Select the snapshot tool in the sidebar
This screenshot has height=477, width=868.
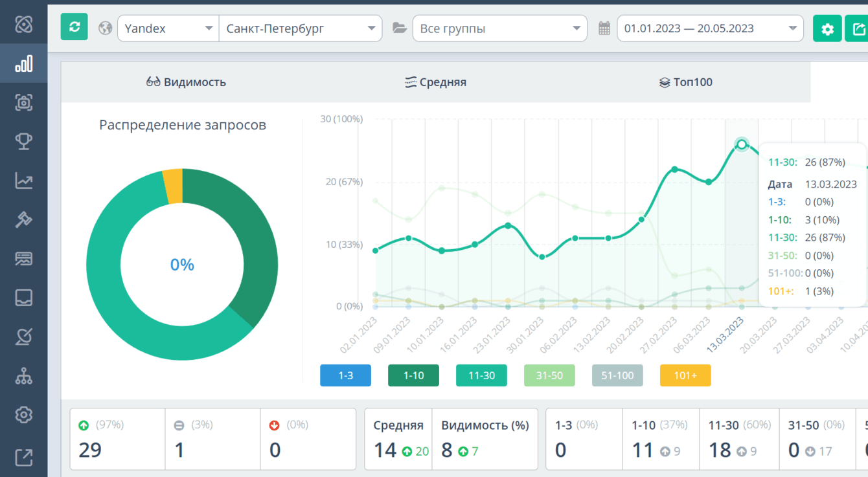tap(24, 102)
